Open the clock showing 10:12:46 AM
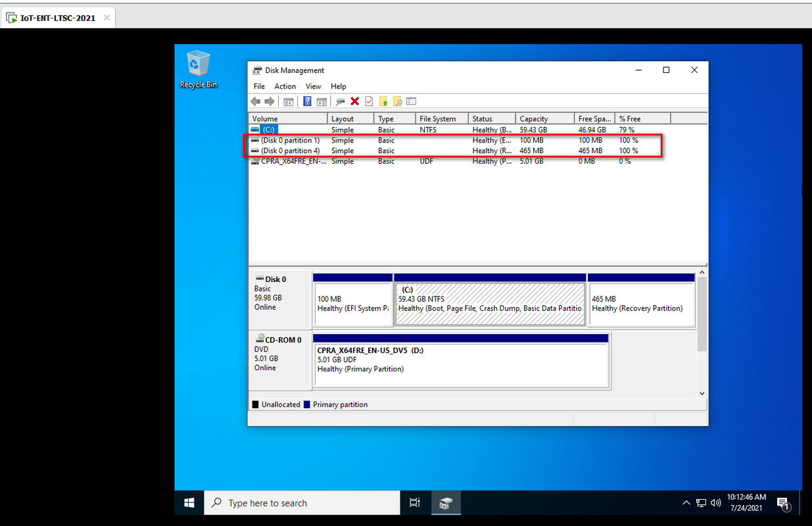The height and width of the screenshot is (526, 812). pos(746,503)
